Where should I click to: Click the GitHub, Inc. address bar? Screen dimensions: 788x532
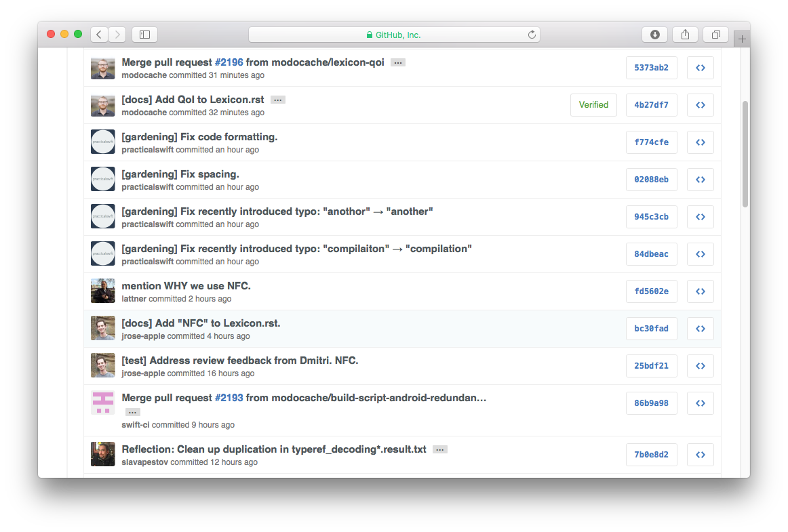(394, 35)
